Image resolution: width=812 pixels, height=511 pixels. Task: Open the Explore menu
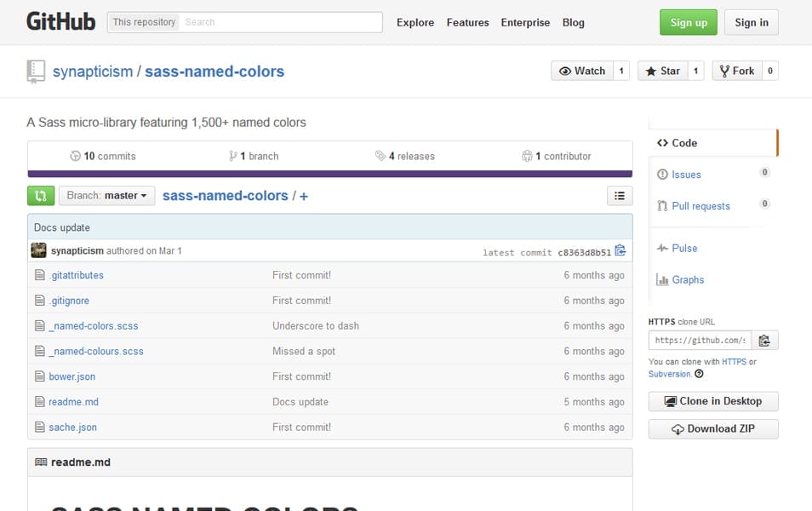415,23
